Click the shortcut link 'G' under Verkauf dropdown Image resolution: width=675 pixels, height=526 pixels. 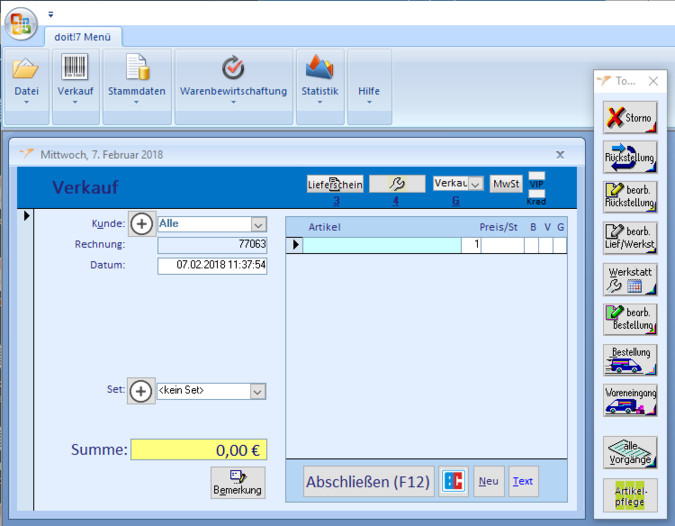coord(456,201)
